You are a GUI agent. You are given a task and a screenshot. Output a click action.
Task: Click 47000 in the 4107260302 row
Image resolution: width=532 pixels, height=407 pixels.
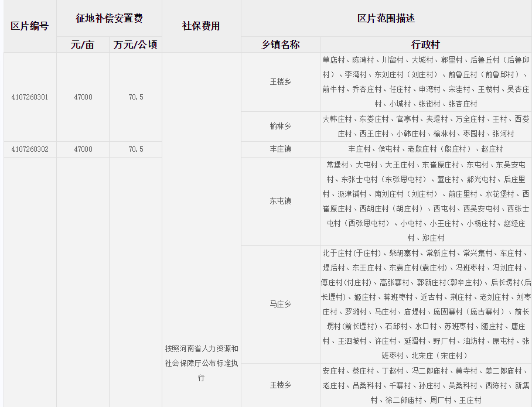pos(83,149)
